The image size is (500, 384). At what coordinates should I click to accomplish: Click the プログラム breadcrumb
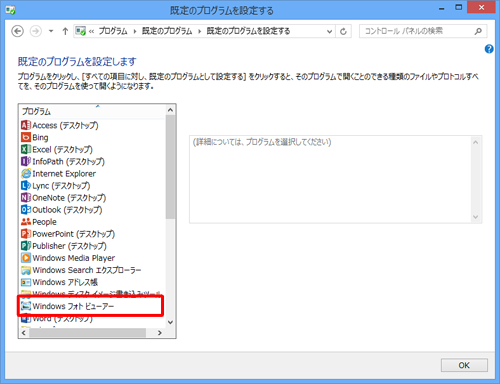point(113,31)
